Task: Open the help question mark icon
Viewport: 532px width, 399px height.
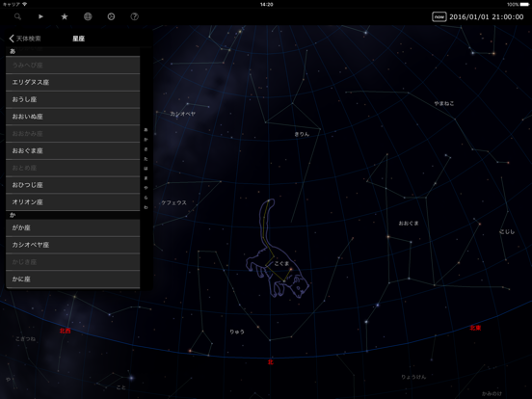Action: coord(134,16)
